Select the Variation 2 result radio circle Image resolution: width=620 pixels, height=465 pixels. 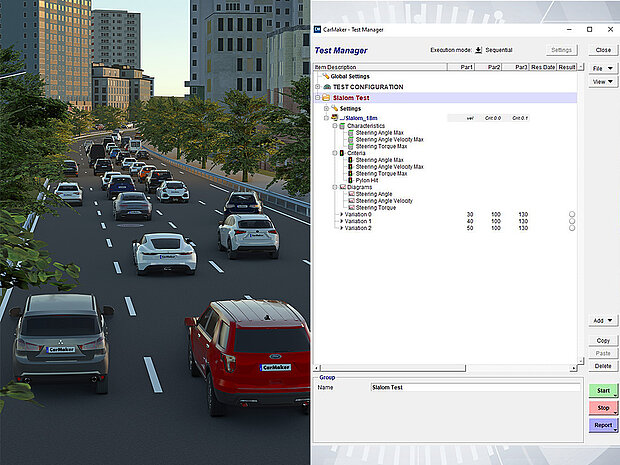[571, 229]
